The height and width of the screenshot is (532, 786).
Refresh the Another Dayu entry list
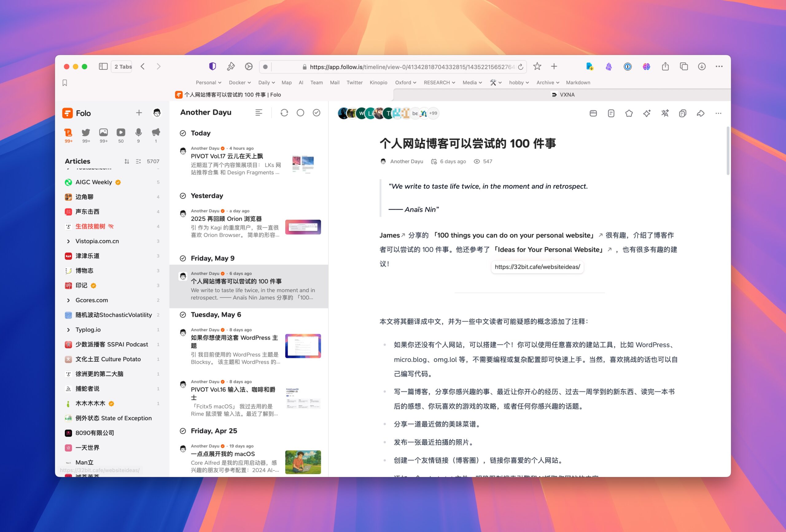[x=284, y=113]
